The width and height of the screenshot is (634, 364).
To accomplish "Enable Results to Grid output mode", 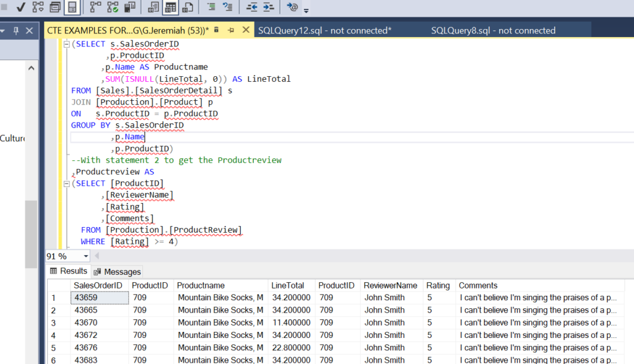I will tap(170, 7).
